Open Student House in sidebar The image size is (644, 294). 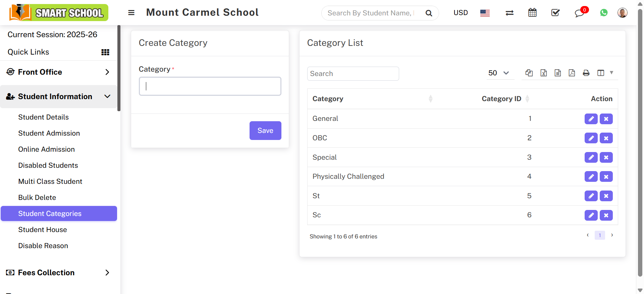click(x=43, y=230)
